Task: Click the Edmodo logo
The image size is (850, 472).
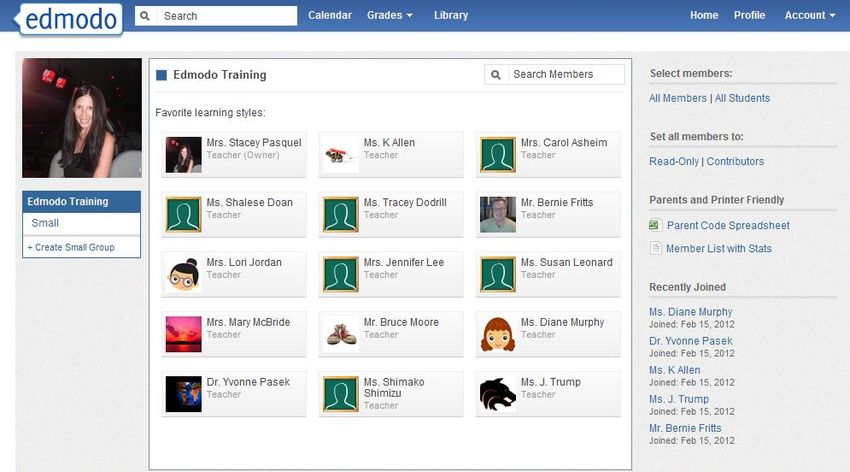Action: [69, 20]
